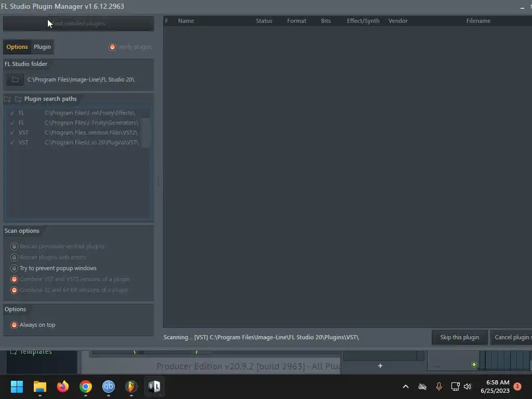
Task: Uncheck the Fruity\Generators search path
Action: click(12, 123)
